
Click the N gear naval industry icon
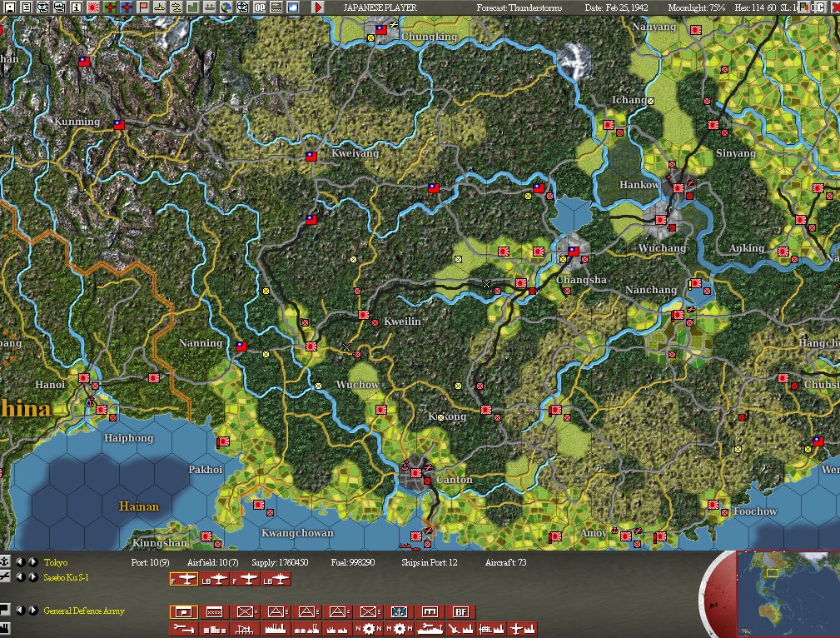click(x=369, y=628)
